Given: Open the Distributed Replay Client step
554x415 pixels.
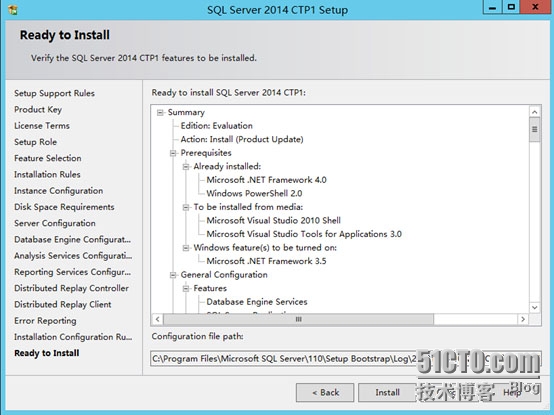Looking at the screenshot, I should click(63, 304).
